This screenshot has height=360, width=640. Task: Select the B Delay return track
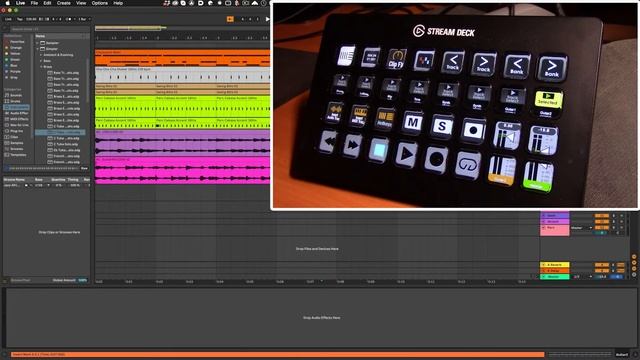555,271
